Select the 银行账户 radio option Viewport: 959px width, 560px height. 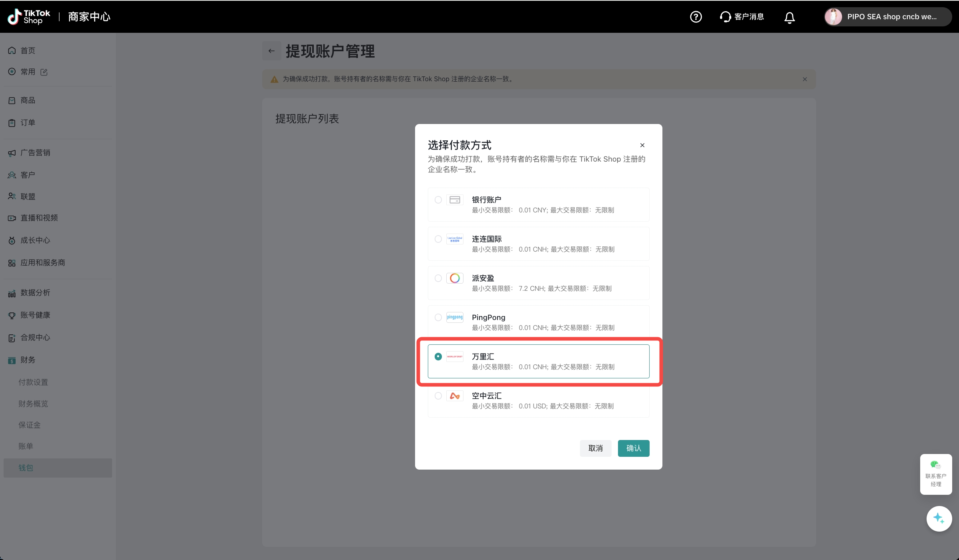click(438, 200)
